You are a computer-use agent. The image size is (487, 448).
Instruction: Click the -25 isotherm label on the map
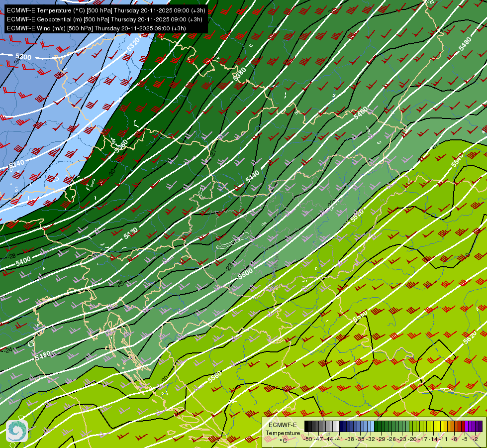click(119, 284)
